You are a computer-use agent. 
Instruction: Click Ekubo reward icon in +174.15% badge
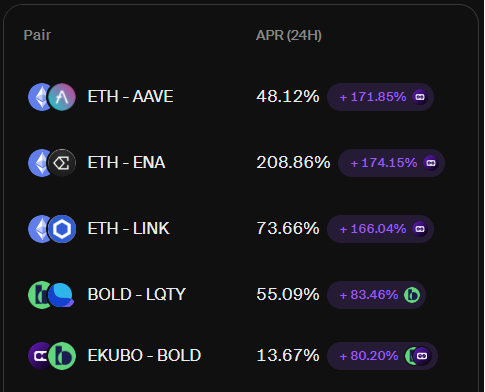431,163
